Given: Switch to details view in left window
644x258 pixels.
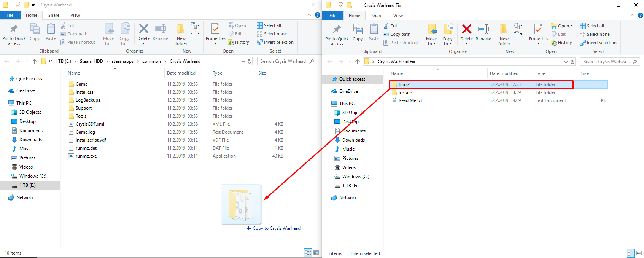Looking at the screenshot, I should click(x=308, y=253).
